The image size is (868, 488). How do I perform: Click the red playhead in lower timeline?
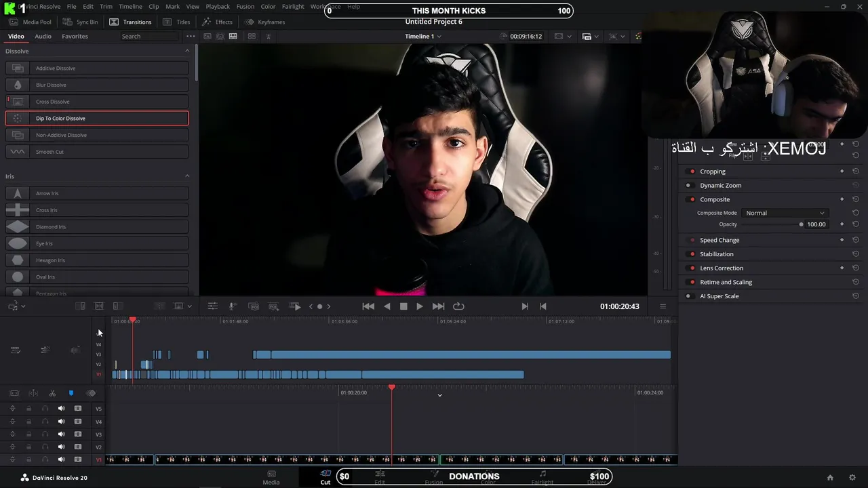pyautogui.click(x=391, y=387)
